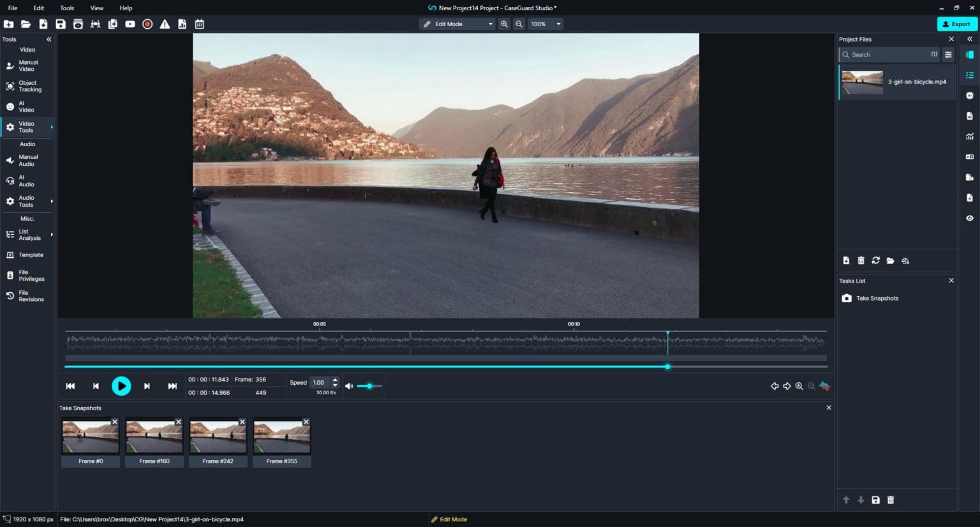The width and height of the screenshot is (980, 527).
Task: Click the audio waveform icon near zoom controls
Action: pos(824,385)
